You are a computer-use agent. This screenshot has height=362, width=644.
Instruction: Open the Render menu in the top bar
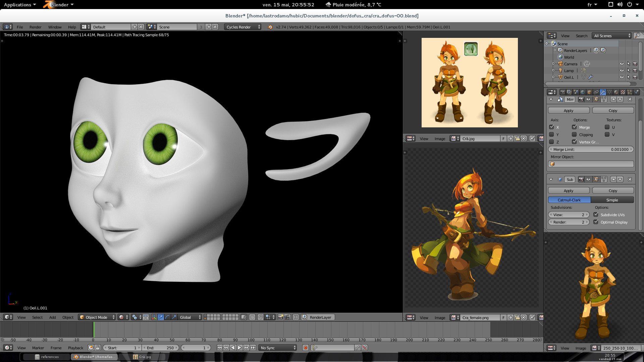tap(35, 27)
